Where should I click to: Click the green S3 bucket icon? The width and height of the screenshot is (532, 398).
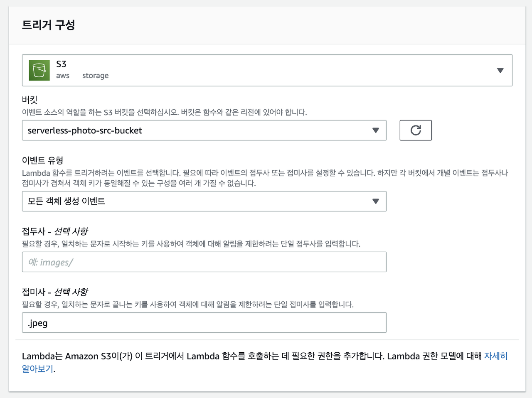[x=39, y=70]
